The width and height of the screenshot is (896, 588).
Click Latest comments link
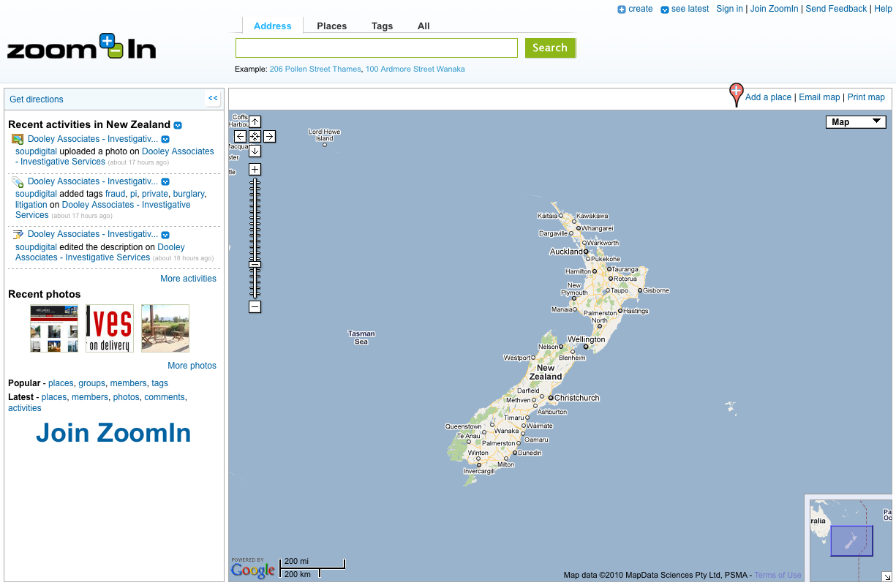coord(164,397)
